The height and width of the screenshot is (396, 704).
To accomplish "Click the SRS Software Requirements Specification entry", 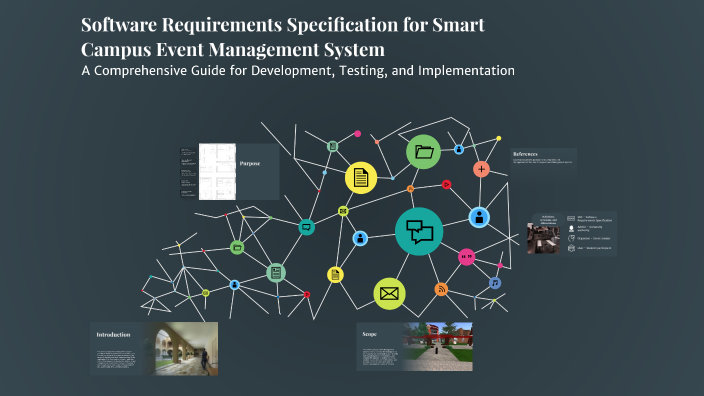I will pyautogui.click(x=594, y=219).
